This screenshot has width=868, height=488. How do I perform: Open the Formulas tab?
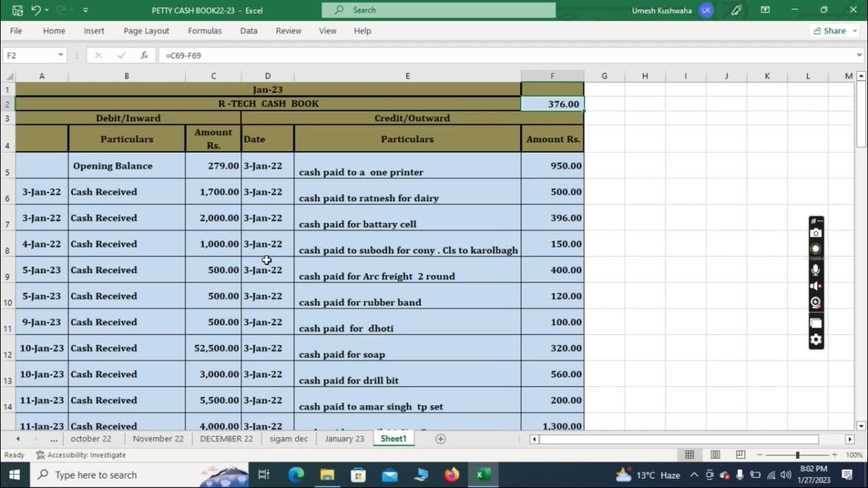click(205, 30)
